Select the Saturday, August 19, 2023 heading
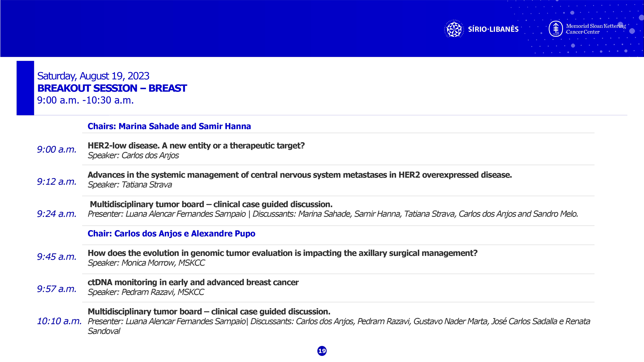This screenshot has height=362, width=644. pyautogui.click(x=93, y=76)
